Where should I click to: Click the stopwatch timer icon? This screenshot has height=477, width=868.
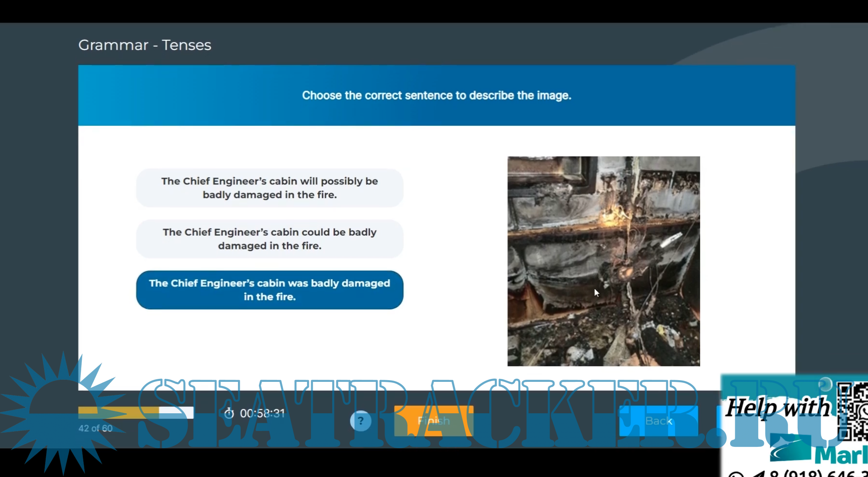pyautogui.click(x=229, y=413)
